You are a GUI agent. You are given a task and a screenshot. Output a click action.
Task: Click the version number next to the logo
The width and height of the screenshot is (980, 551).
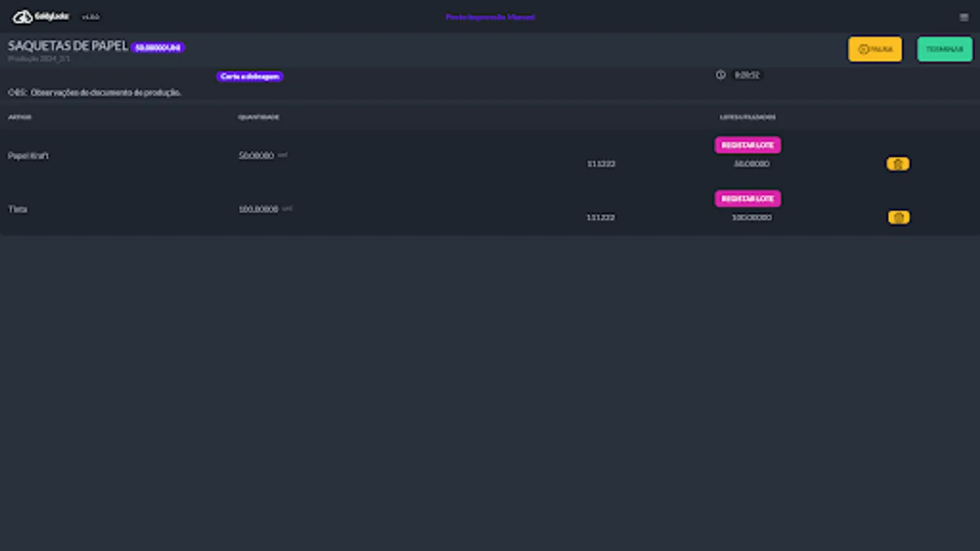pos(91,17)
